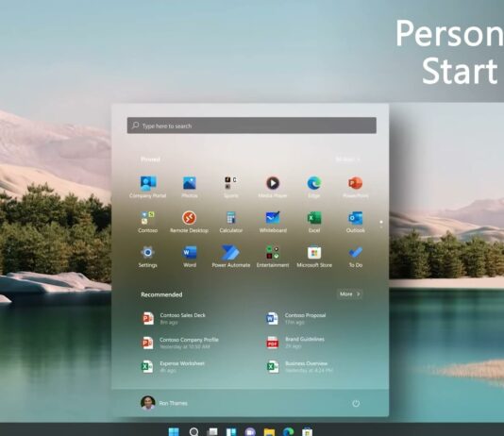
Task: Expand All apps list above the pinned apps
Action: 348,159
